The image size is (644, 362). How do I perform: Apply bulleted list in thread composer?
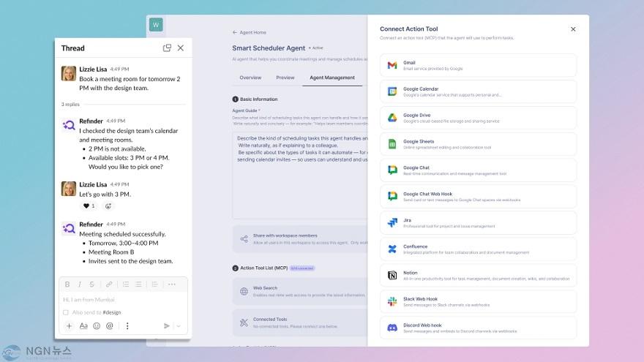[x=138, y=284]
